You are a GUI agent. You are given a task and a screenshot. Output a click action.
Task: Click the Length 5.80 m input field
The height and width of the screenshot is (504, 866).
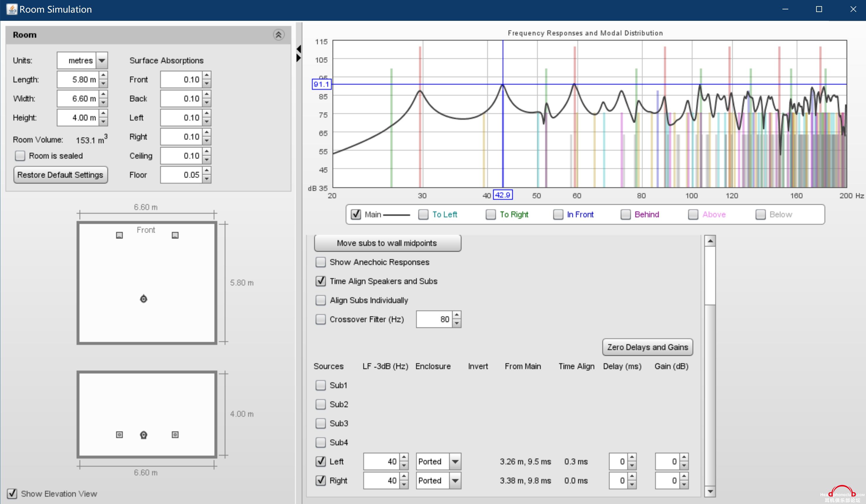pyautogui.click(x=78, y=79)
